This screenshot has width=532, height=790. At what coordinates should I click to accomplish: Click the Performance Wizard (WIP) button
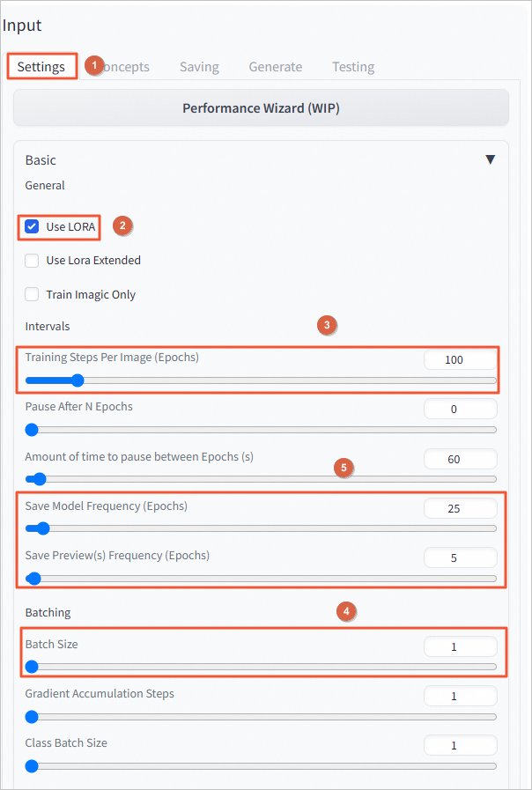coord(261,108)
